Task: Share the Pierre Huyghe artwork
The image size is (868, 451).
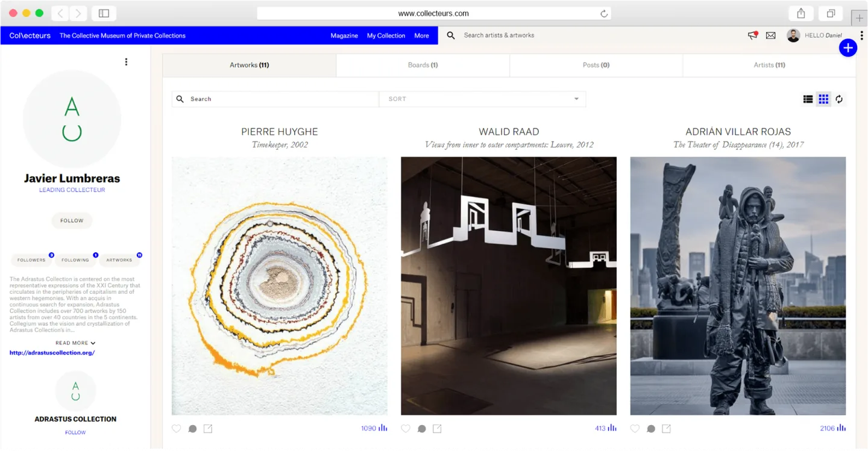Action: click(x=208, y=429)
